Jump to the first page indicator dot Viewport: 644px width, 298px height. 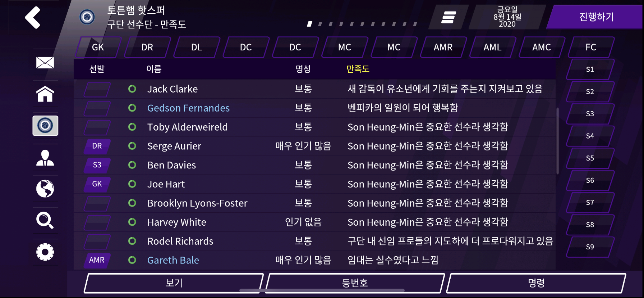[309, 24]
